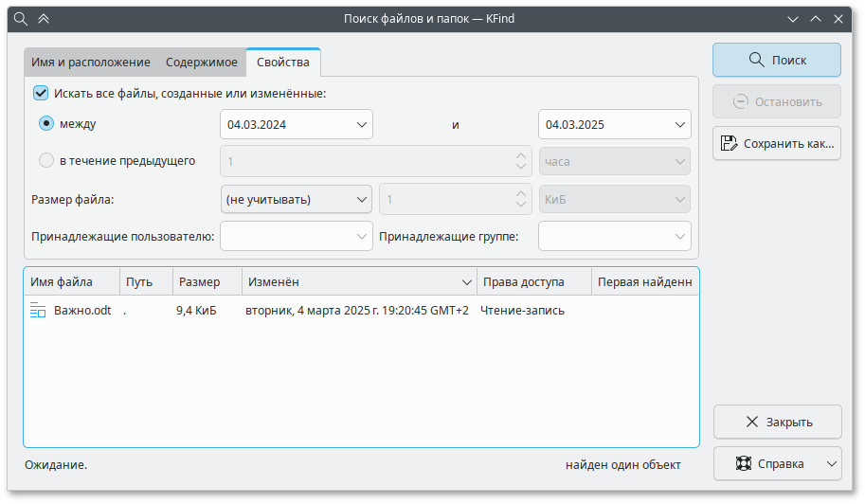This screenshot has width=865, height=504.
Task: Expand the Справка button dropdown arrow
Action: coord(831,464)
